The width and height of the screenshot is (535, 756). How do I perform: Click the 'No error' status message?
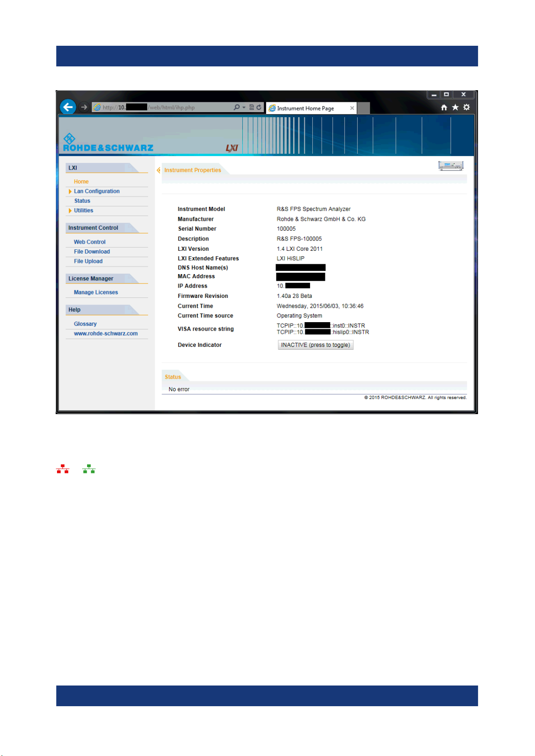[x=179, y=389]
